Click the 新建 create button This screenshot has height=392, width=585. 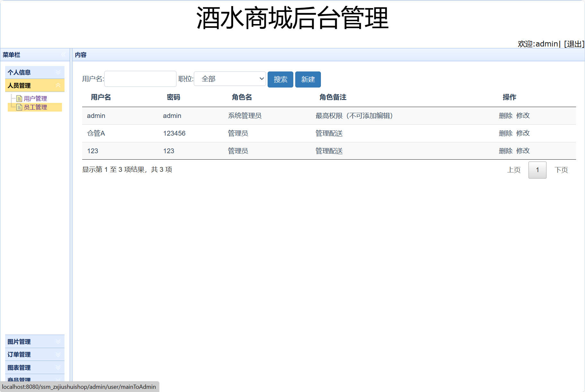(x=308, y=79)
